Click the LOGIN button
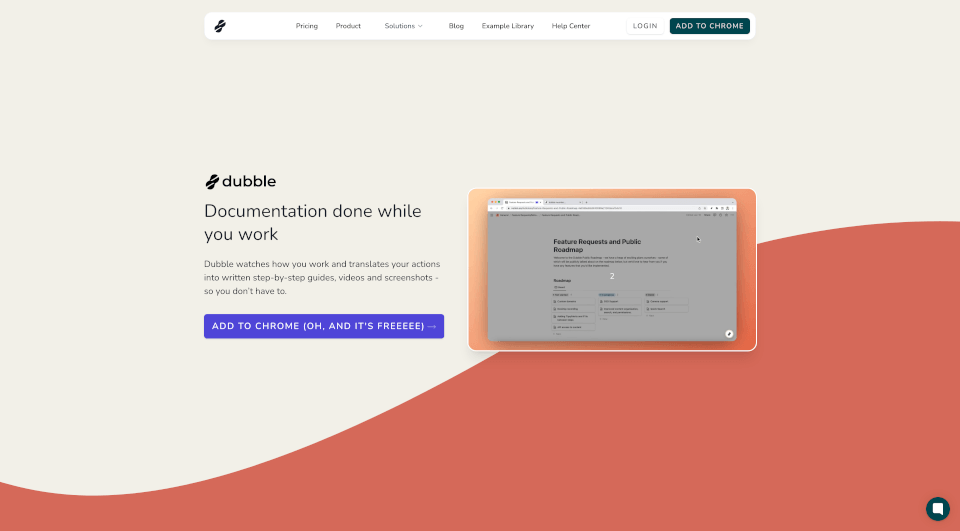The height and width of the screenshot is (531, 960). point(645,26)
